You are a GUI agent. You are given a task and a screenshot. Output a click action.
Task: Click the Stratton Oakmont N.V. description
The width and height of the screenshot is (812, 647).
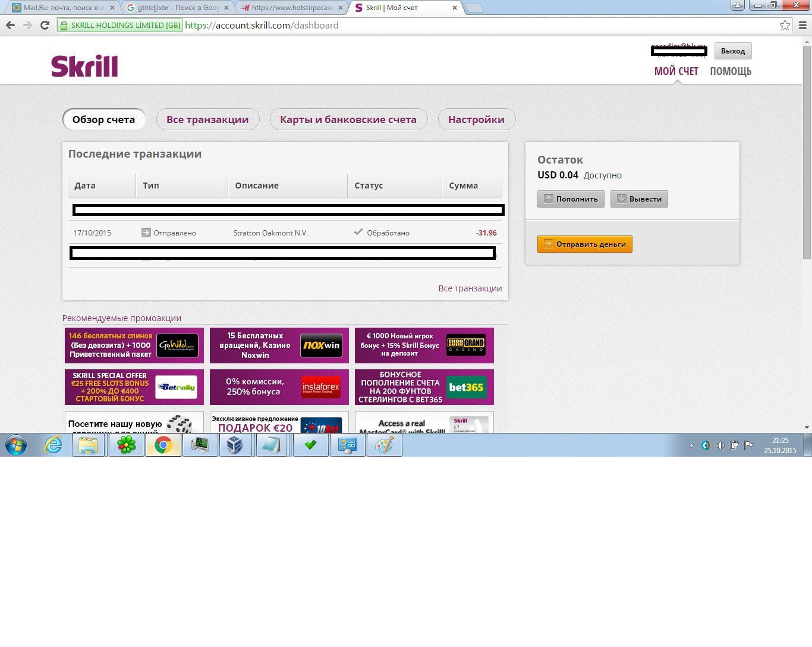(x=270, y=233)
